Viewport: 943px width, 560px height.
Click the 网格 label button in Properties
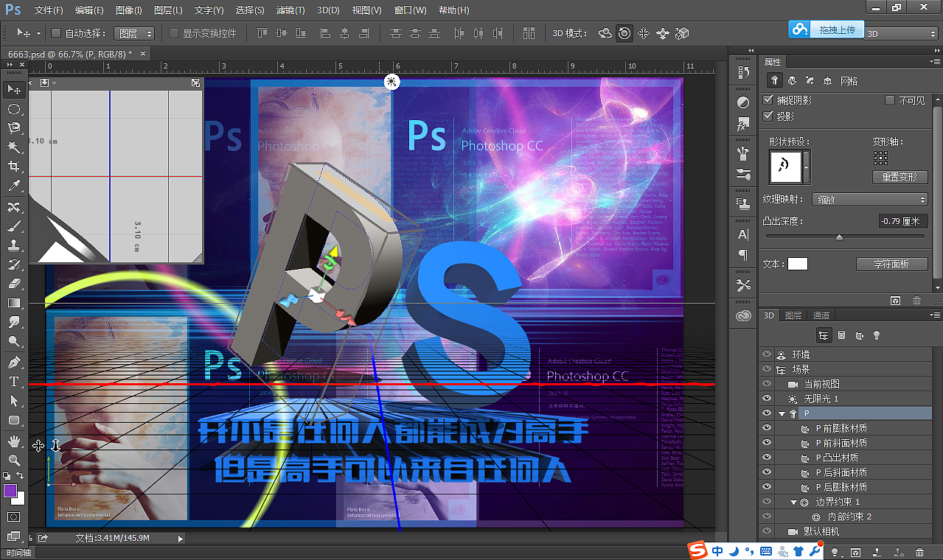pos(849,81)
